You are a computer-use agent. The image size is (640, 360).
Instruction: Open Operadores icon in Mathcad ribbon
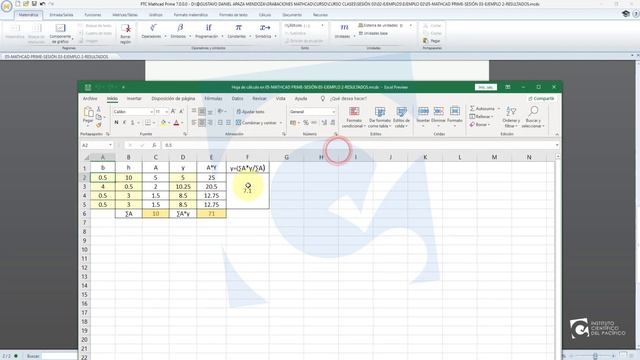152,28
